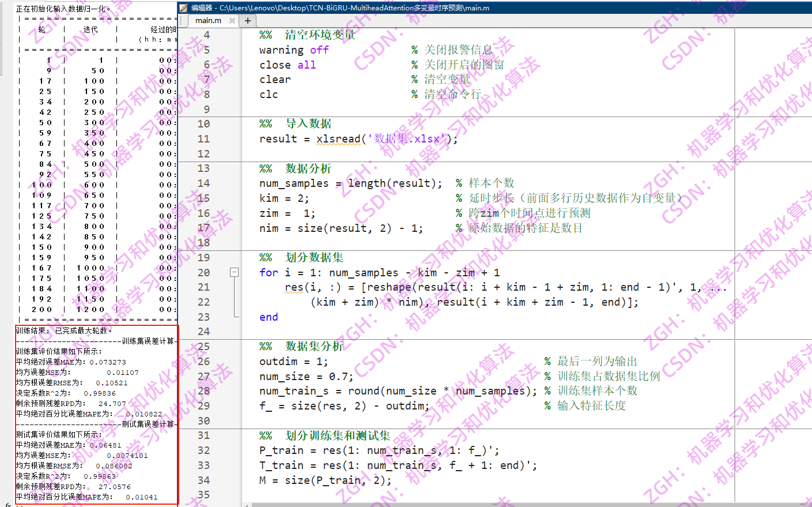Click training MSE value 0.01107
This screenshot has width=812, height=507.
pyautogui.click(x=122, y=373)
